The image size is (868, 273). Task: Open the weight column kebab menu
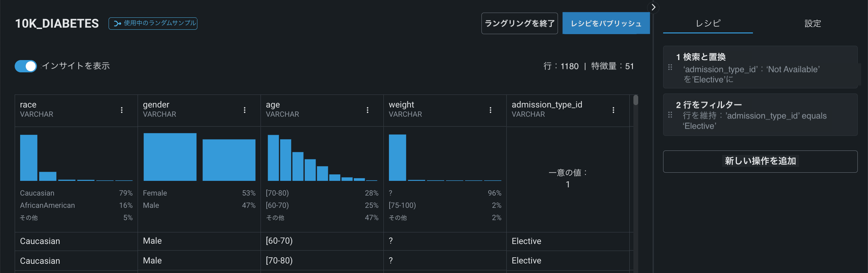coord(490,110)
